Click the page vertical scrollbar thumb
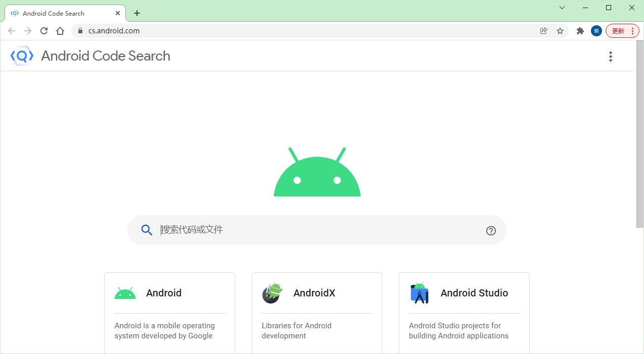The width and height of the screenshot is (644, 354). click(639, 134)
